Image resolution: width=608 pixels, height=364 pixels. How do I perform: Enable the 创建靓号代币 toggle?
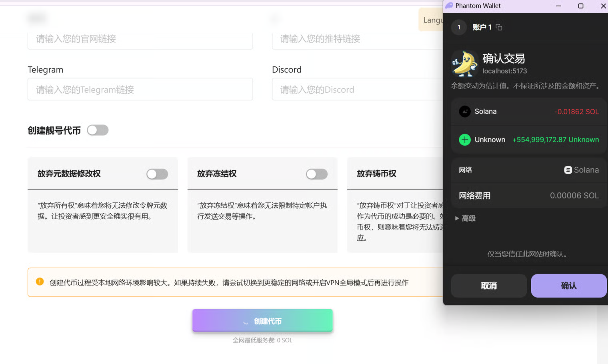click(98, 130)
